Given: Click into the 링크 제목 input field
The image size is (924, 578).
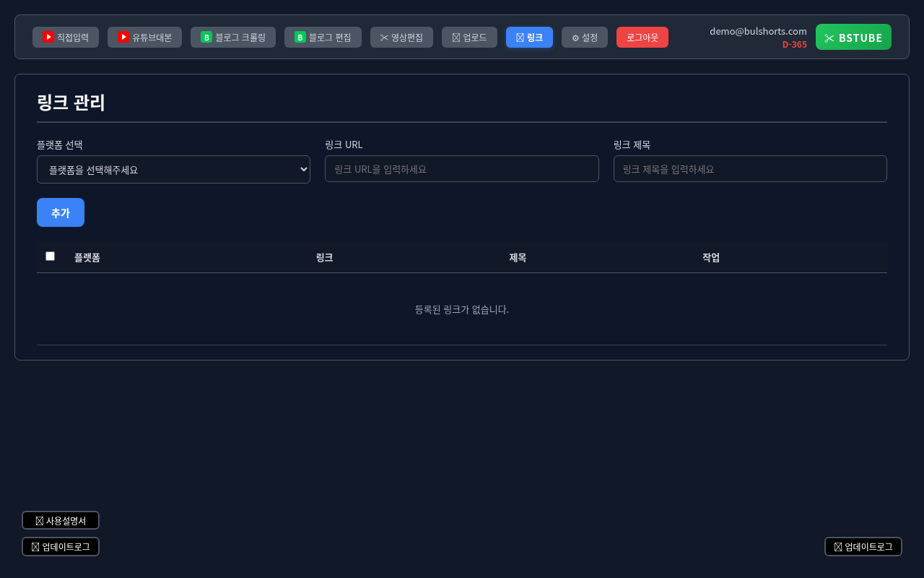Looking at the screenshot, I should pos(749,169).
